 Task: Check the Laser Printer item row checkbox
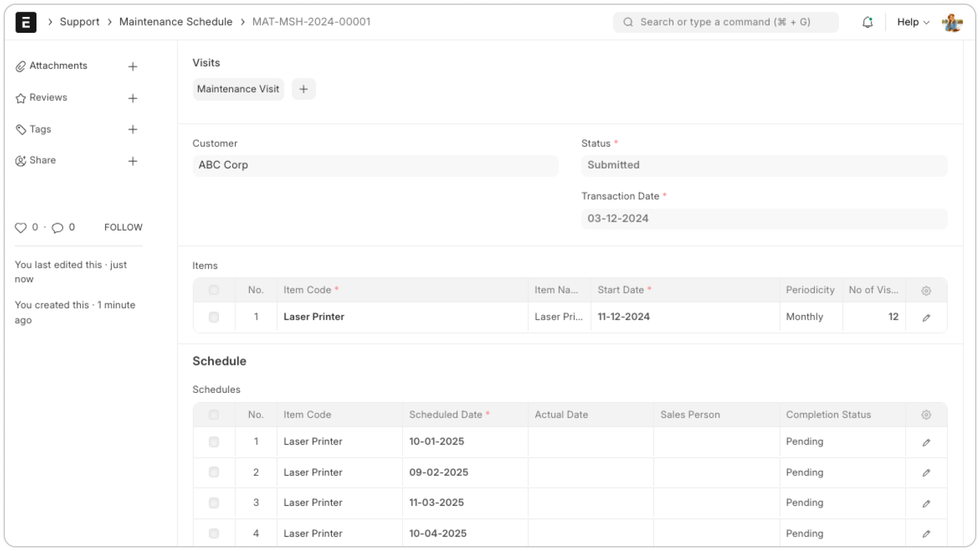point(213,317)
